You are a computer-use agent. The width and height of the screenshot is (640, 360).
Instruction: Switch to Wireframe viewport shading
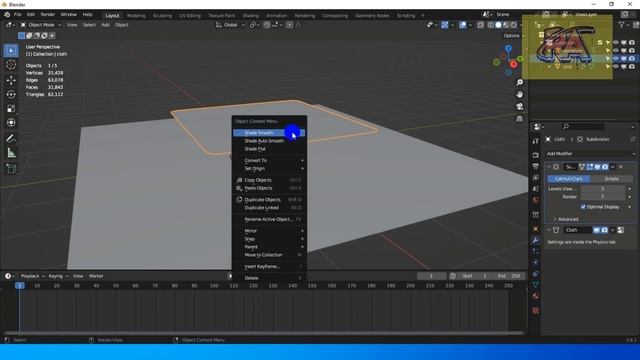491,25
